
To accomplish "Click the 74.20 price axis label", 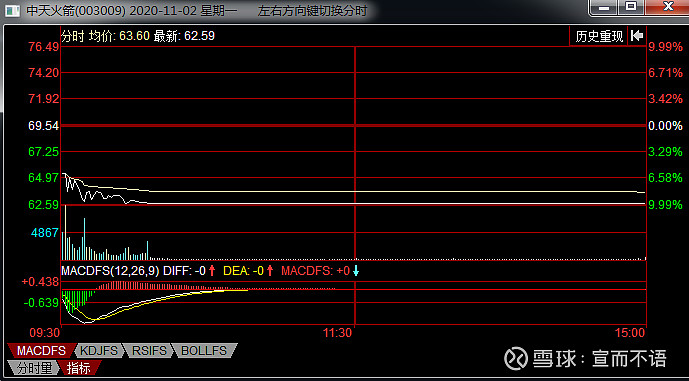I will tap(44, 73).
